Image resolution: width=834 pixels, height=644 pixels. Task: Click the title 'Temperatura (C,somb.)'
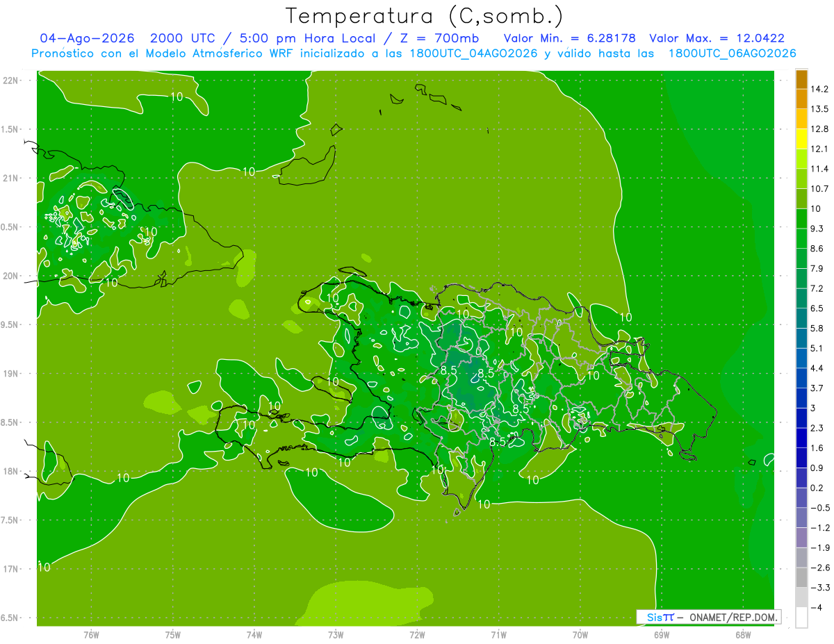[x=425, y=16]
